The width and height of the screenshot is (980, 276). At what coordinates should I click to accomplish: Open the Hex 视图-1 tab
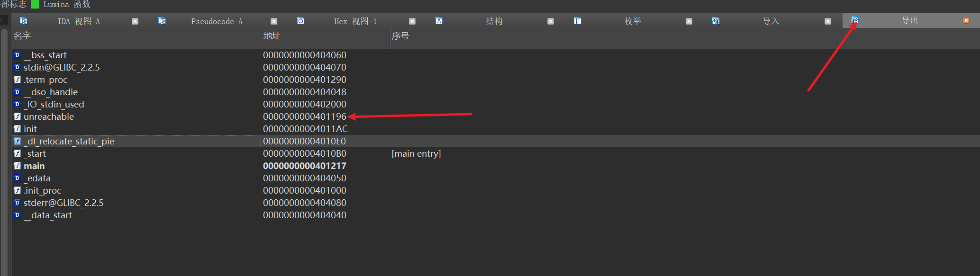(x=355, y=21)
